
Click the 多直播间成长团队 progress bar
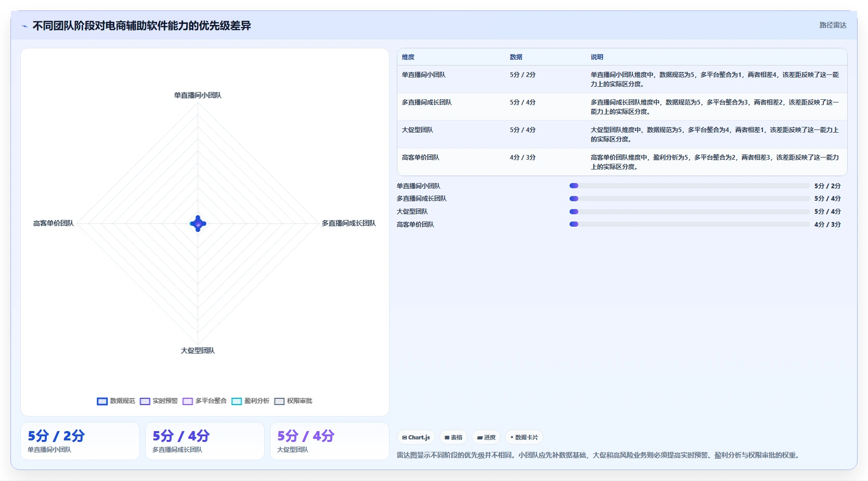click(x=689, y=199)
